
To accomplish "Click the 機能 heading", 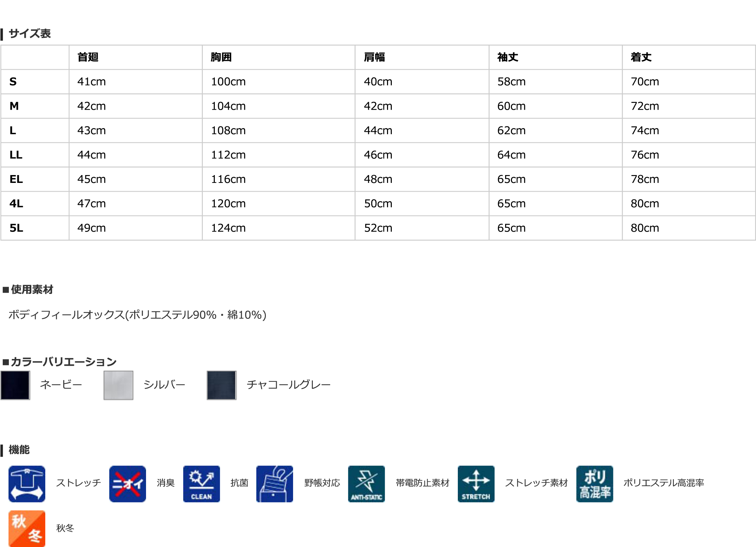I will pyautogui.click(x=19, y=450).
